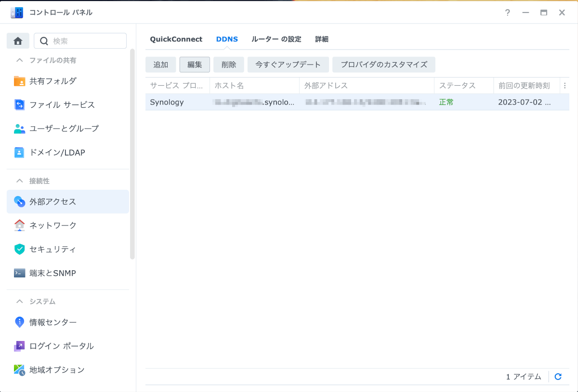Open the 端末とSNMP terminal icon
578x392 pixels.
19,273
